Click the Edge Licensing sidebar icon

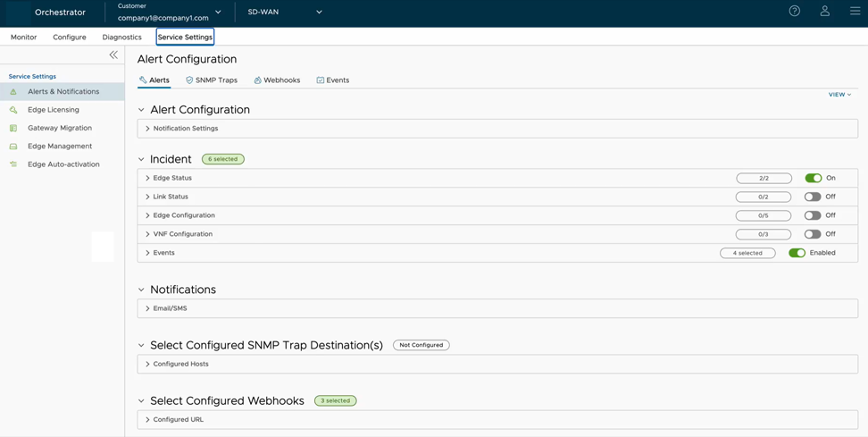(13, 110)
